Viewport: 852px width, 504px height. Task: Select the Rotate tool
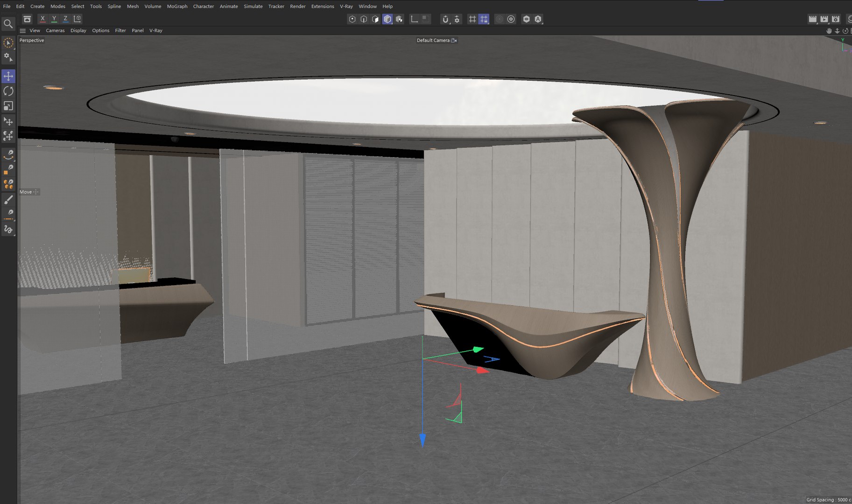(x=8, y=91)
